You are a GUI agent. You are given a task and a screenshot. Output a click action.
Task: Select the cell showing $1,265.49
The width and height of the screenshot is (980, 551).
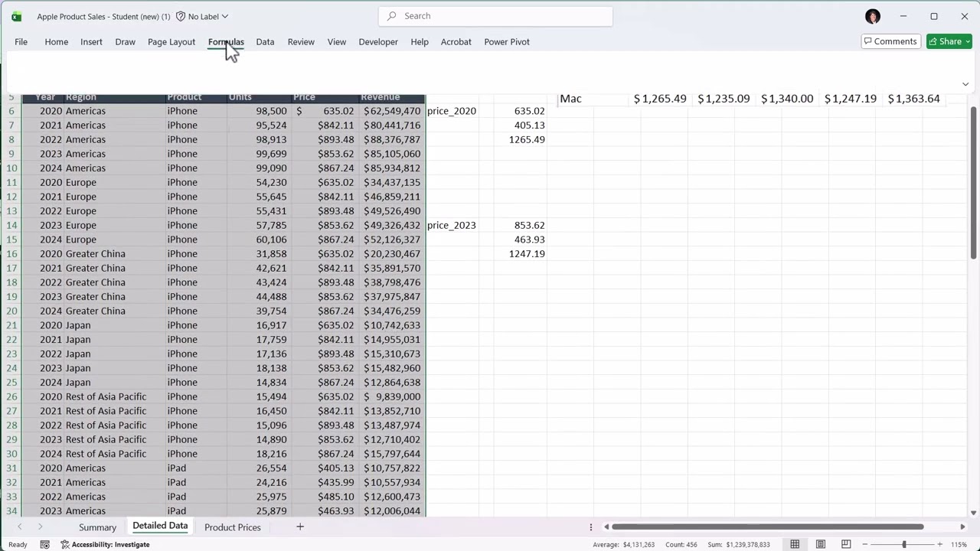point(660,99)
